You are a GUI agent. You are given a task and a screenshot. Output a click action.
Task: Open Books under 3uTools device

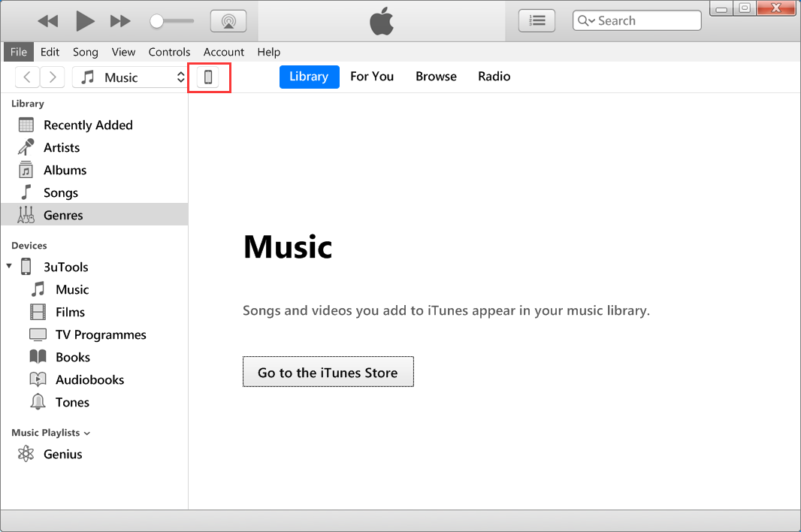pyautogui.click(x=95, y=357)
